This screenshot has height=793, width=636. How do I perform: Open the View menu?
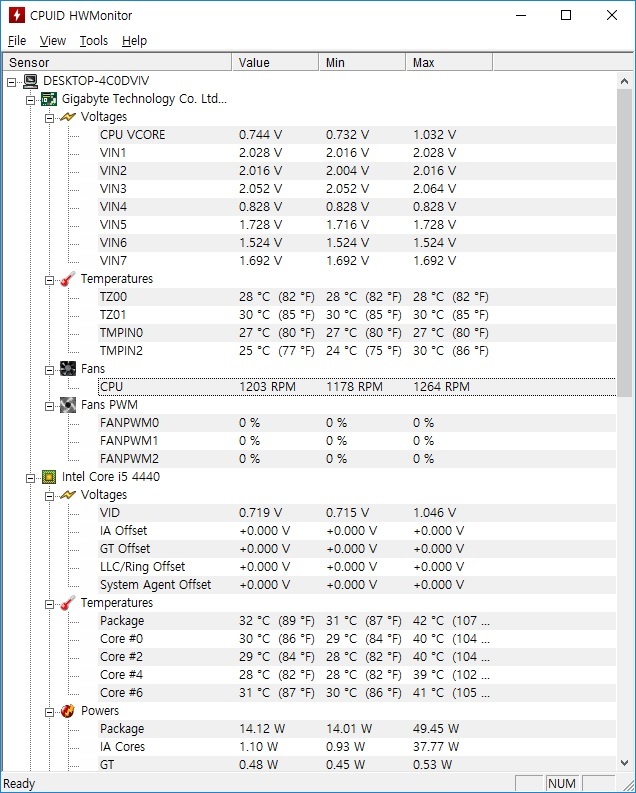(53, 40)
